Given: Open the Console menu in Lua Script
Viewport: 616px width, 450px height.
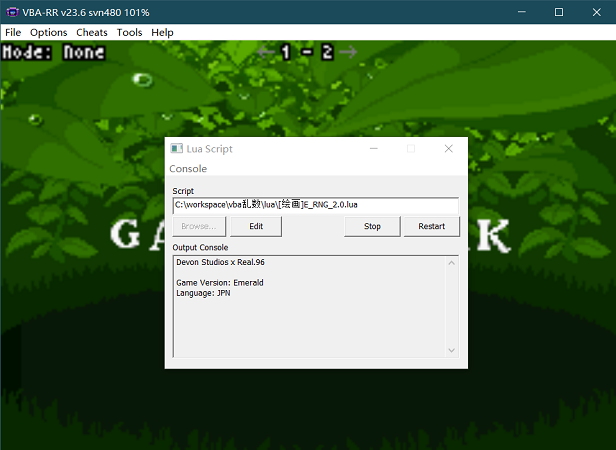Looking at the screenshot, I should coord(188,169).
